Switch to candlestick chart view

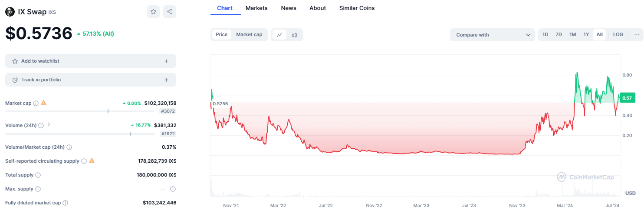point(294,35)
